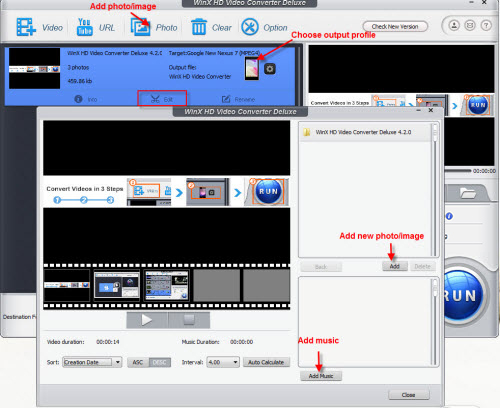
Task: Open the Sort Creation Date dropdown
Action: click(x=92, y=362)
